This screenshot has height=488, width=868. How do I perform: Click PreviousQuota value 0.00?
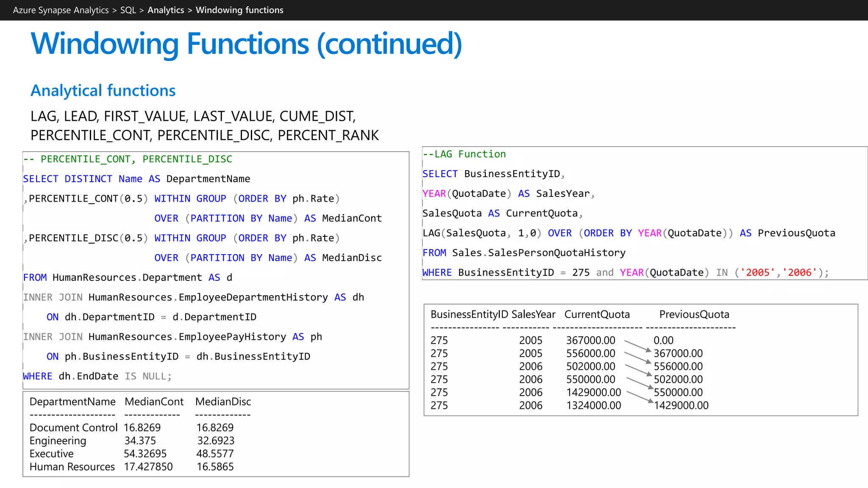tap(663, 340)
